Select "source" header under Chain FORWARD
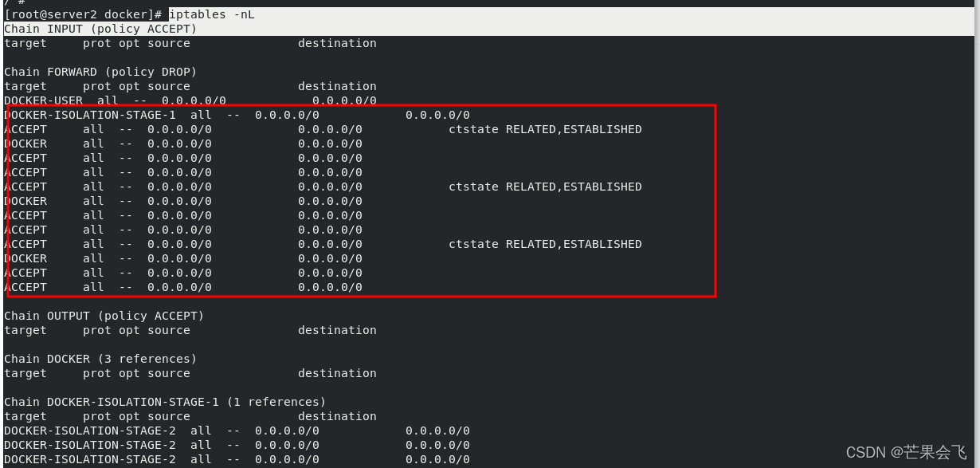980x468 pixels. 169,86
